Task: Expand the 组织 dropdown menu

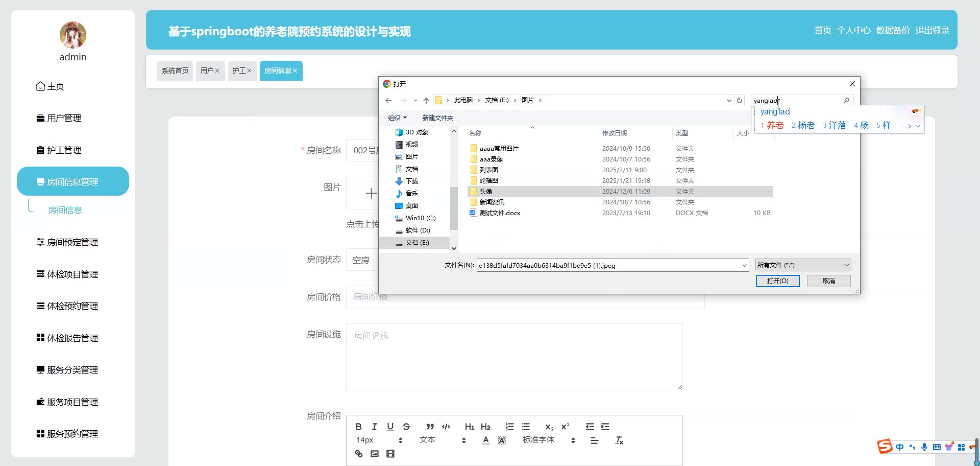Action: click(x=397, y=118)
